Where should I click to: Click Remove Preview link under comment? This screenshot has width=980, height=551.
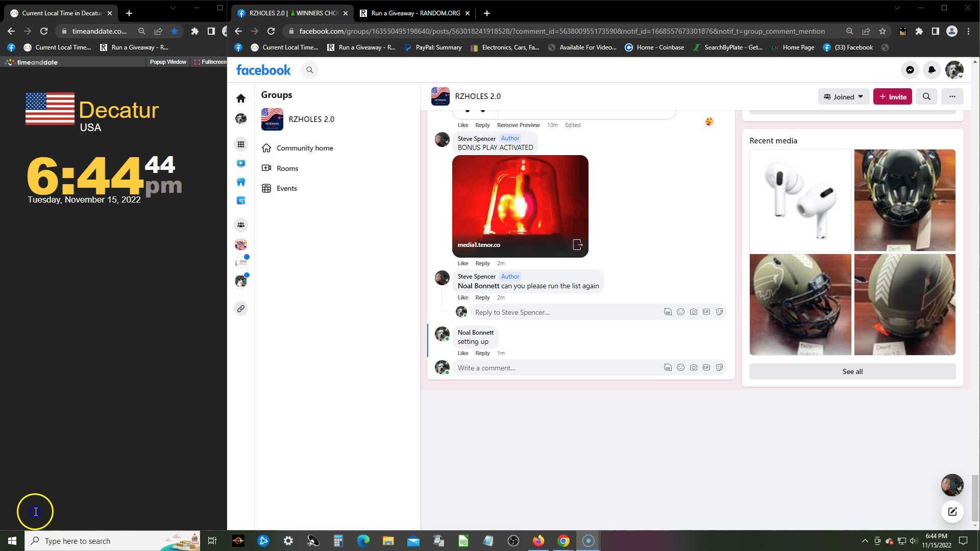pyautogui.click(x=518, y=125)
